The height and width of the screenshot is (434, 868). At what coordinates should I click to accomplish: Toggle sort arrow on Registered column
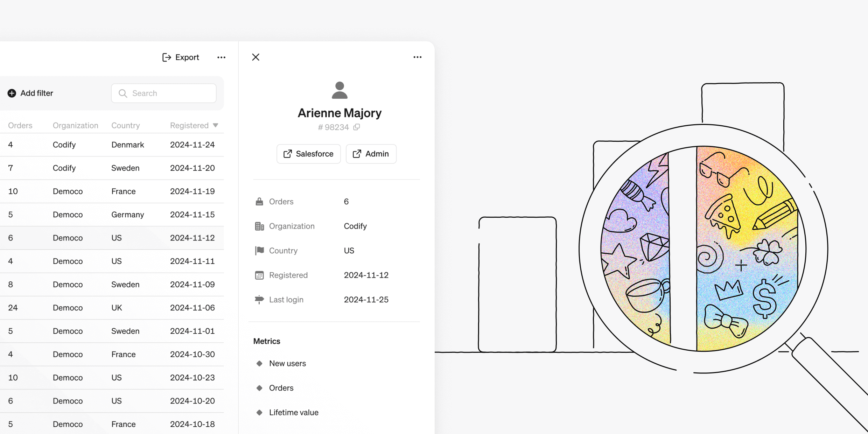[216, 125]
